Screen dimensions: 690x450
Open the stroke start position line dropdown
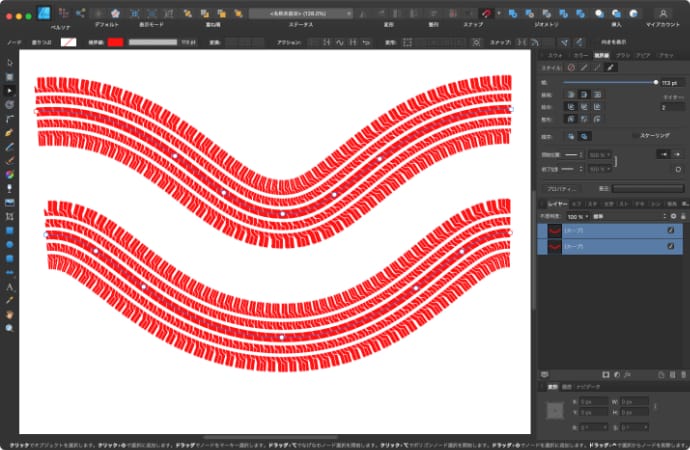pos(573,155)
